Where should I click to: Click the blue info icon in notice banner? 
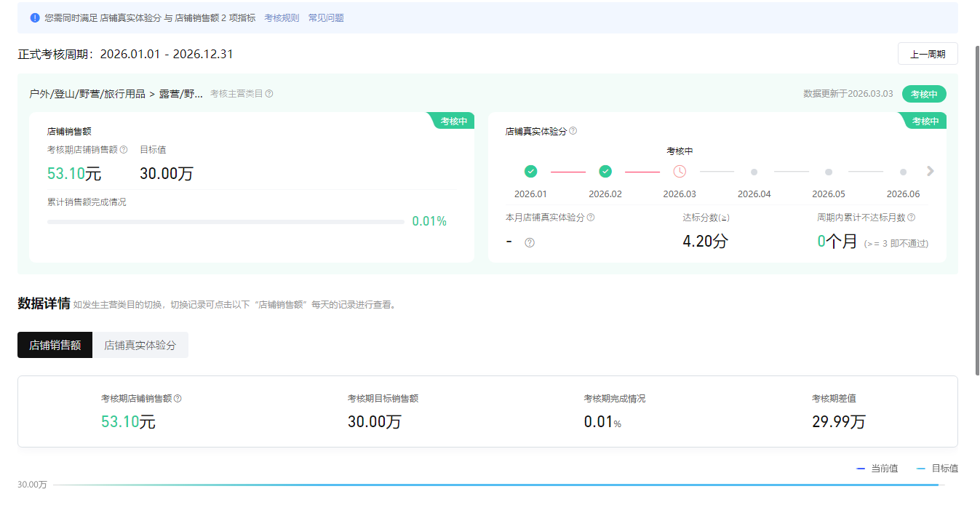pos(35,17)
